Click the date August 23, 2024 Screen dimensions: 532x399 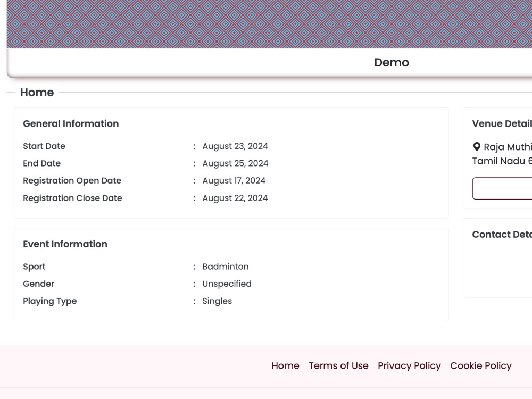pyautogui.click(x=235, y=146)
